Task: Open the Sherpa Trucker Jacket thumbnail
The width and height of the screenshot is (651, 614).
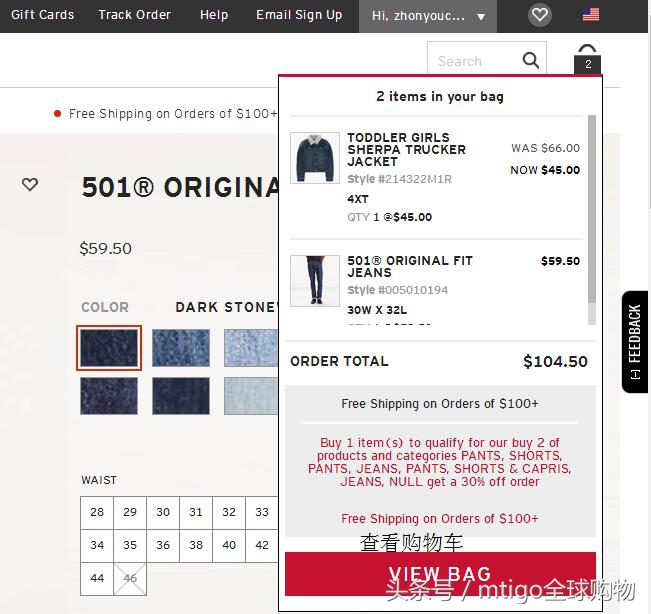Action: click(315, 158)
